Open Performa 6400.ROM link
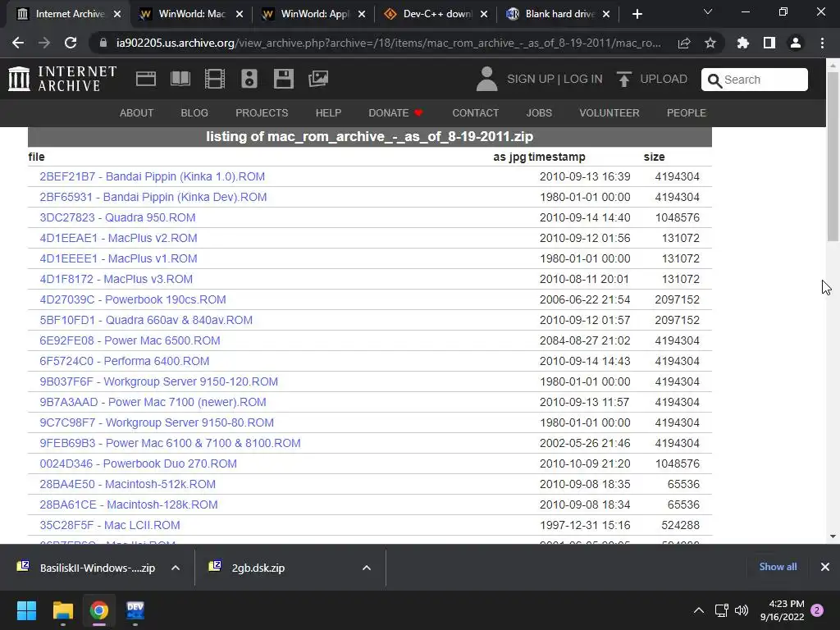This screenshot has height=630, width=840. 125,361
